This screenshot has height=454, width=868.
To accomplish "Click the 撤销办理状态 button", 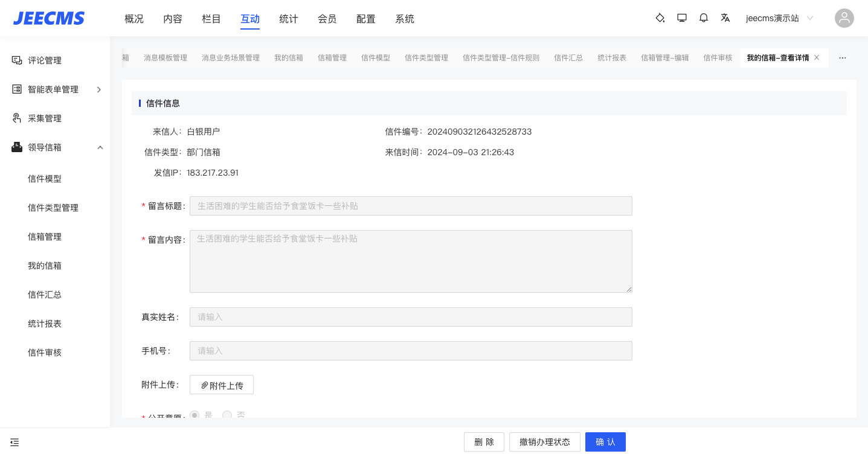I will tap(544, 442).
